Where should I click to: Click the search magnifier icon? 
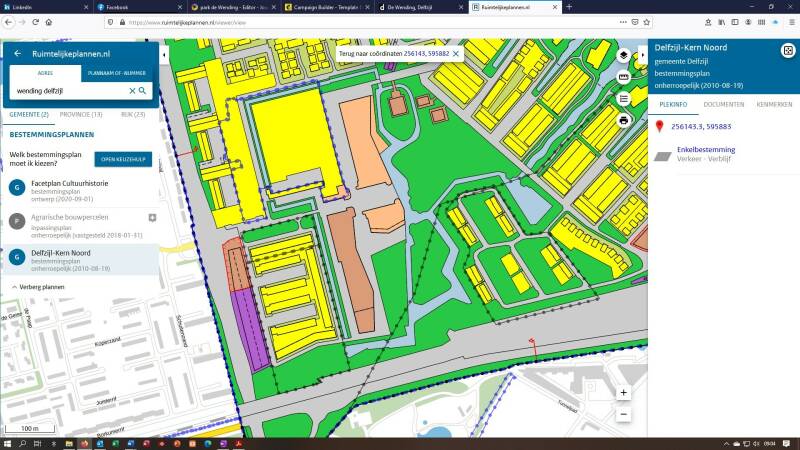pyautogui.click(x=143, y=91)
